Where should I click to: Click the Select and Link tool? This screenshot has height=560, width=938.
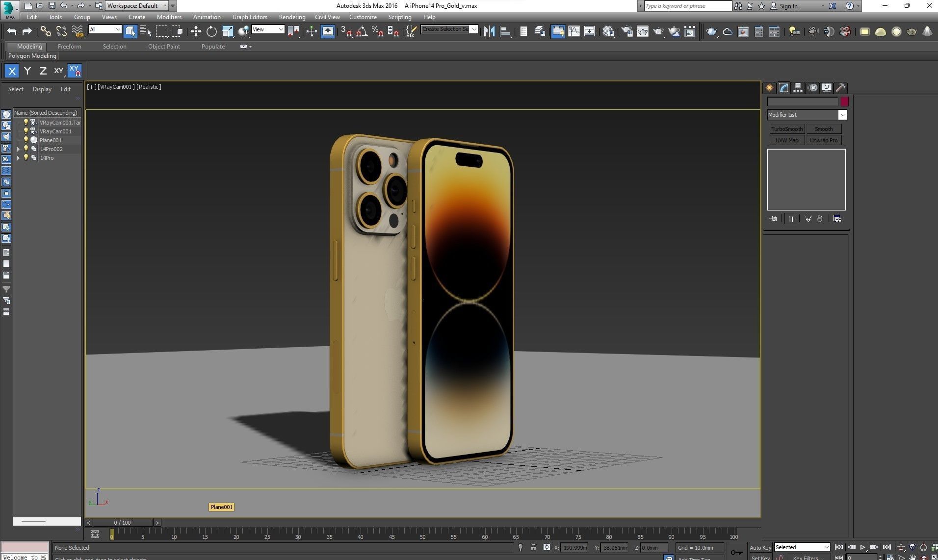46,31
